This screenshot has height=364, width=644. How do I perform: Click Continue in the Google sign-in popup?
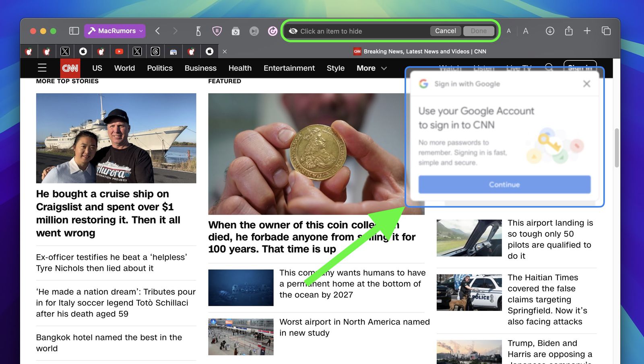point(504,184)
